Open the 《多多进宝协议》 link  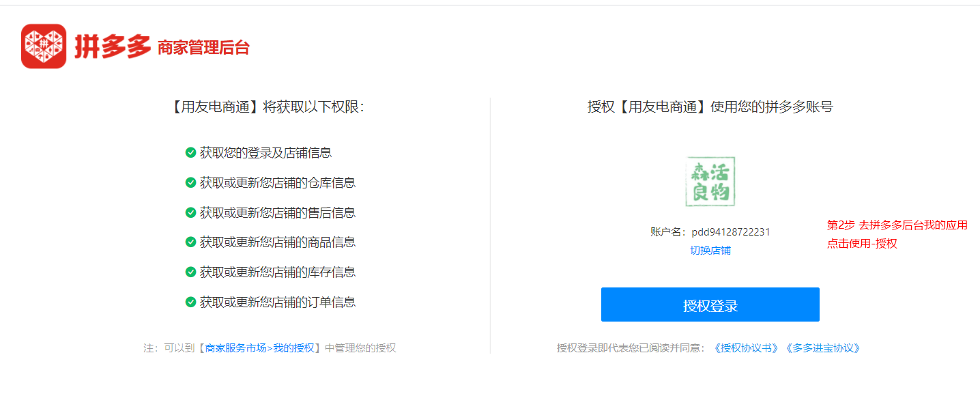(x=823, y=348)
